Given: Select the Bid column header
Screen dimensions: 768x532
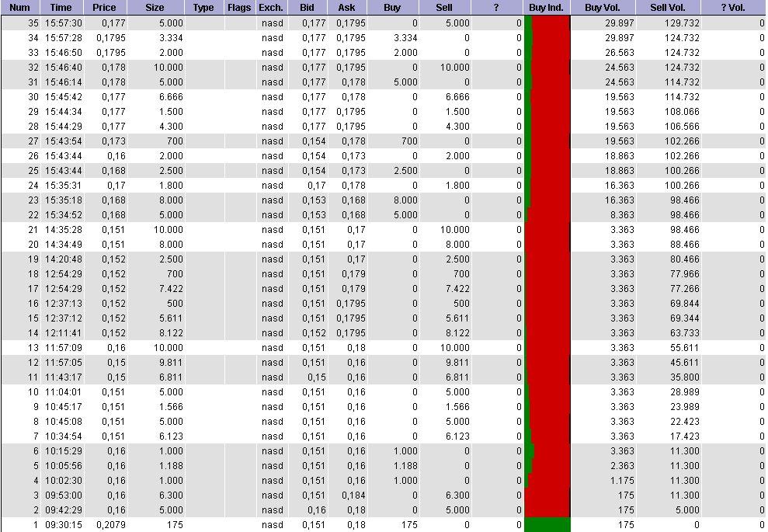Looking at the screenshot, I should tap(308, 8).
